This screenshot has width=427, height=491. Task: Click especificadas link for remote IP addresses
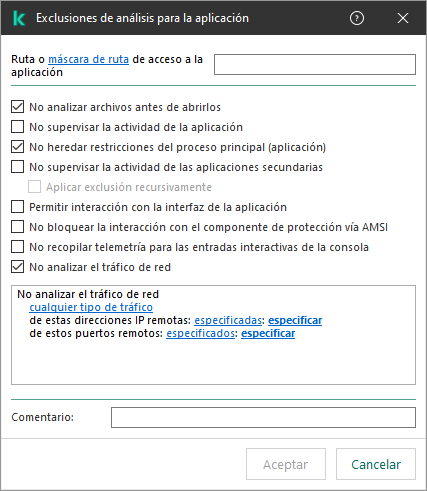click(228, 320)
